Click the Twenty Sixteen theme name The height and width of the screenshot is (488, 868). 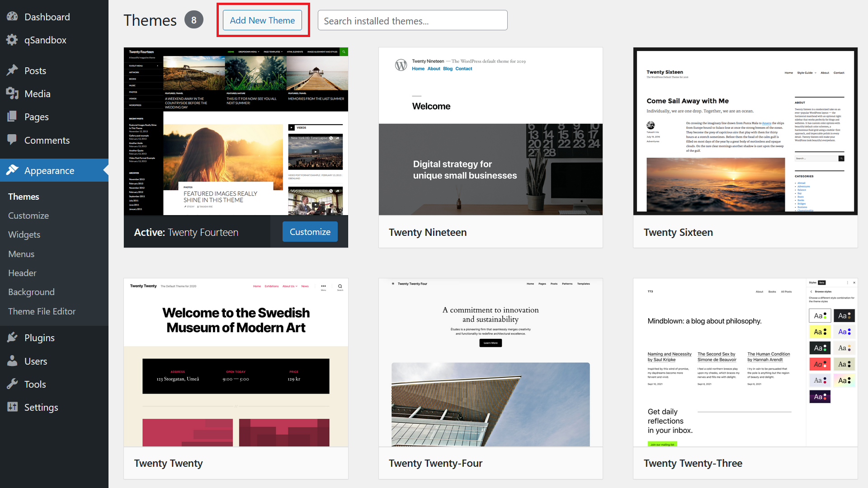click(x=678, y=232)
